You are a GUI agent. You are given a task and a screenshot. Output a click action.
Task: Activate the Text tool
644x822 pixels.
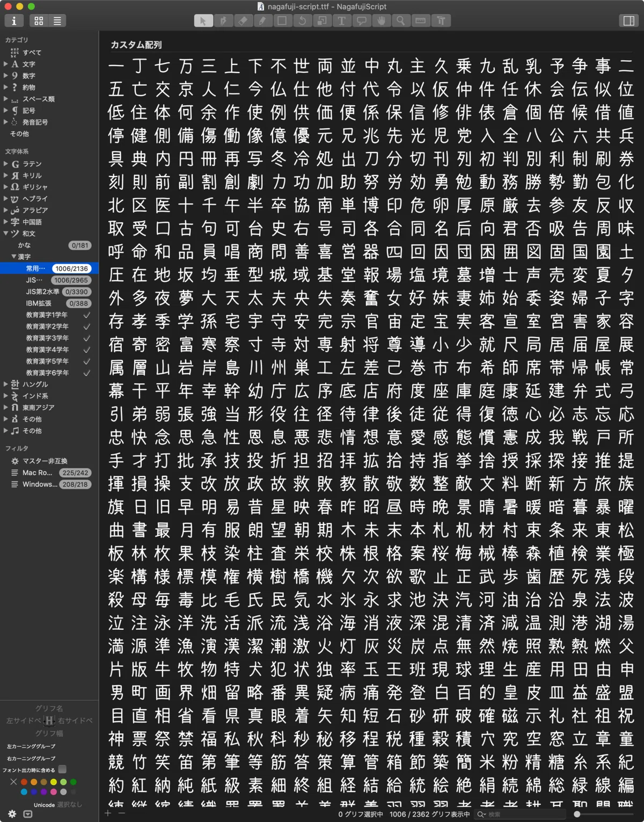point(341,21)
